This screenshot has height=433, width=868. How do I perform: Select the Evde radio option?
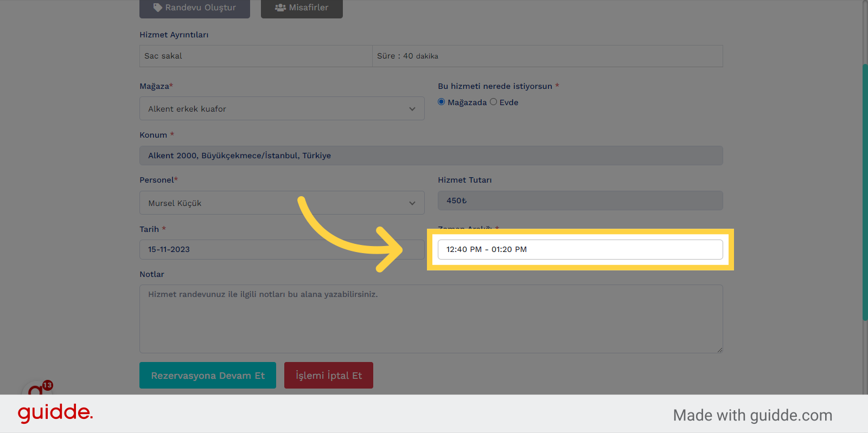coord(493,102)
